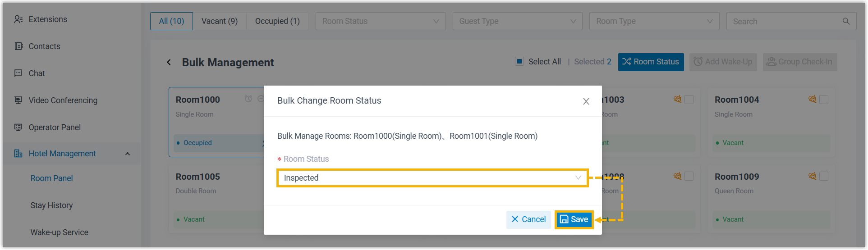Screen dimensions: 868x250
Task: Go back with the Bulk Management arrow
Action: click(x=169, y=62)
